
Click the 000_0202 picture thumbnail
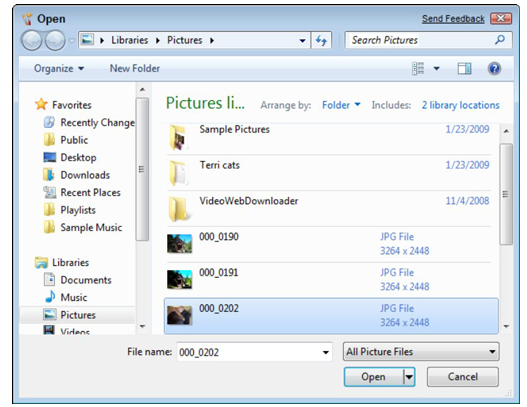coord(179,315)
